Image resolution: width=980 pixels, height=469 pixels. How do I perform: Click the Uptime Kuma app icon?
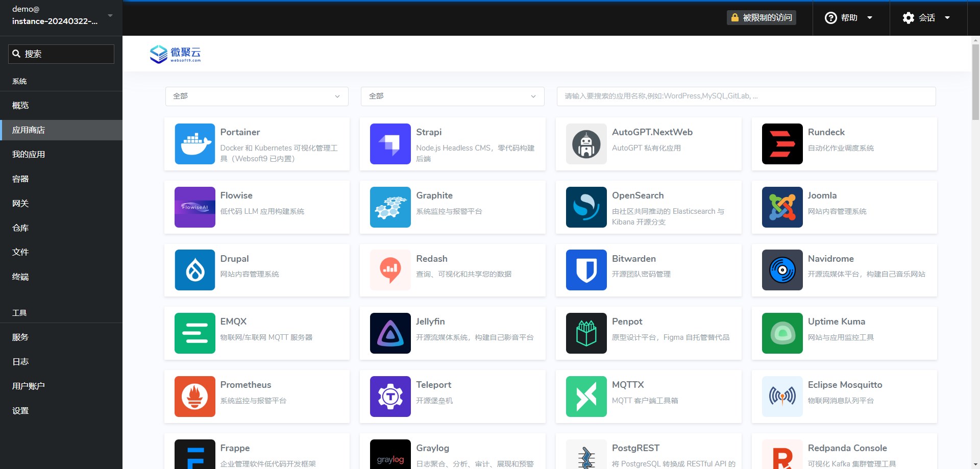tap(782, 333)
